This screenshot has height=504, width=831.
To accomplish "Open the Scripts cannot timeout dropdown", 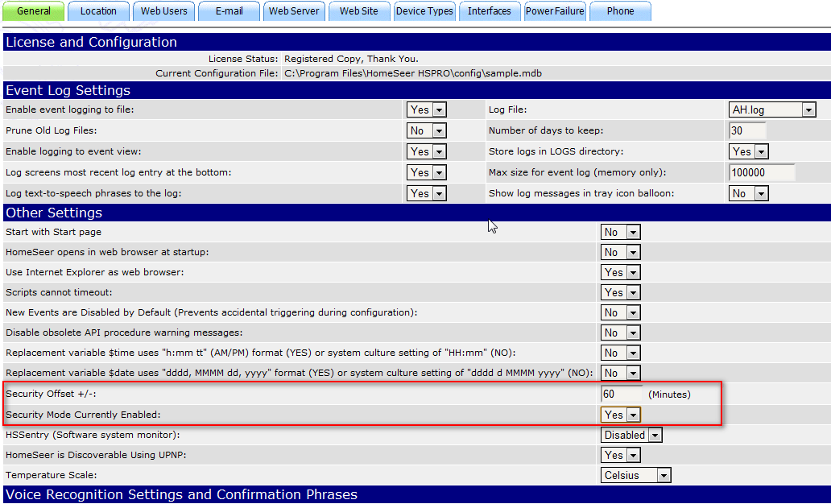I will [621, 292].
